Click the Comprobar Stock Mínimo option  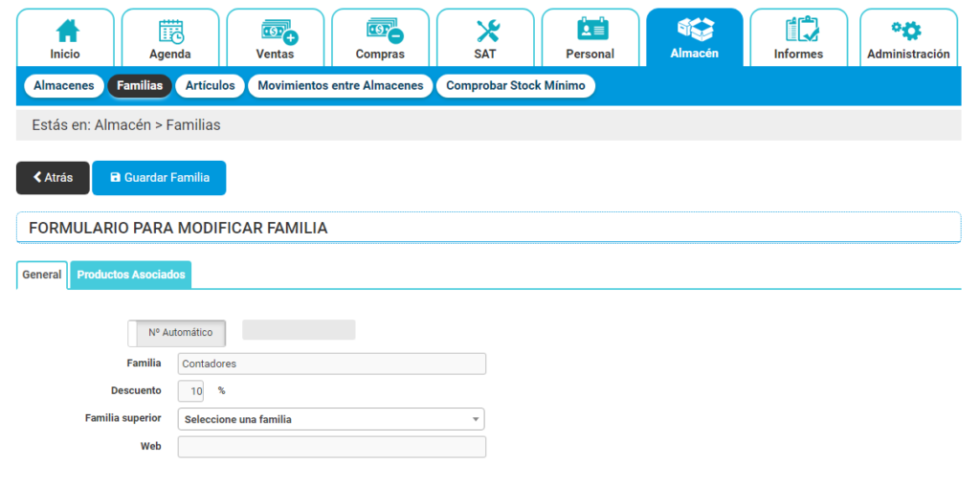tap(516, 86)
